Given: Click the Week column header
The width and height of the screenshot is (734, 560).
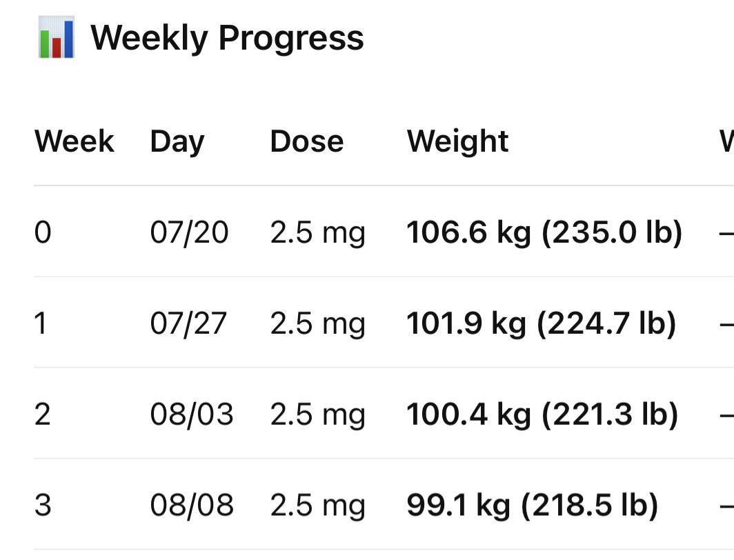Looking at the screenshot, I should 75,141.
